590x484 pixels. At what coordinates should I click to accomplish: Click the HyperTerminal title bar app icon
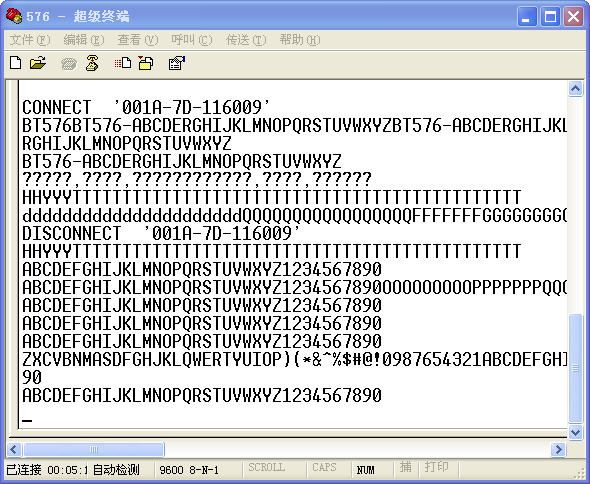[14, 16]
